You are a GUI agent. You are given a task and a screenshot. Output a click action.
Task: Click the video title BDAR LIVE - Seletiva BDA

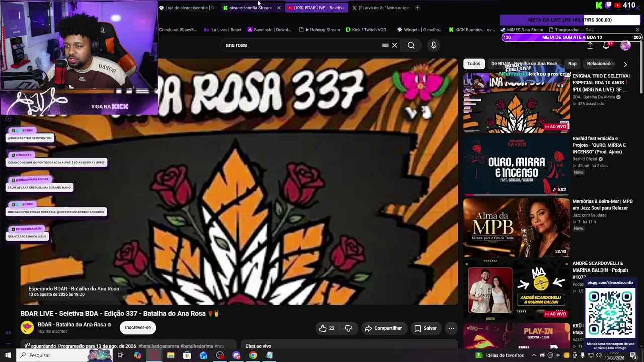pos(120,313)
